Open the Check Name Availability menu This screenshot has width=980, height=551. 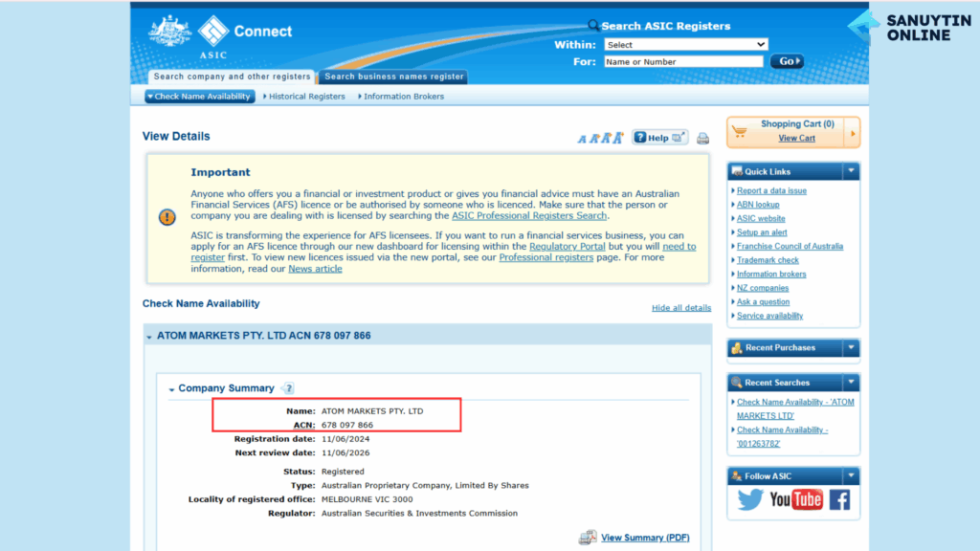(x=200, y=97)
